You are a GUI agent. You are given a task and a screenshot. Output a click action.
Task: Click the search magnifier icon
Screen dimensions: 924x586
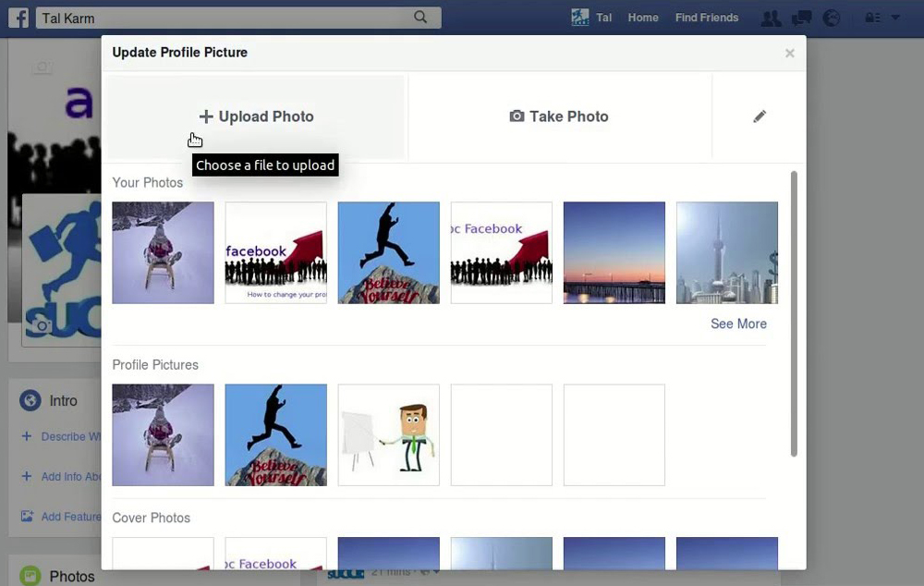point(420,17)
